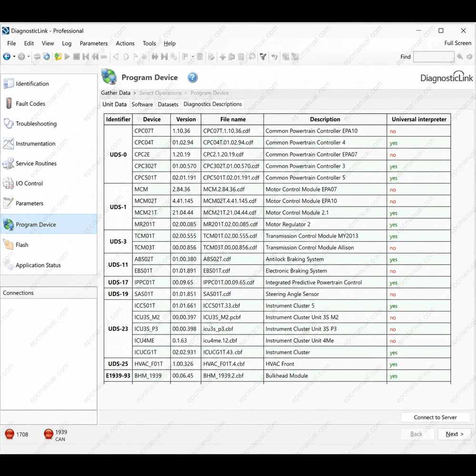The image size is (476, 476).
Task: Click the filter funnel toolbar icon
Action: 263,57
